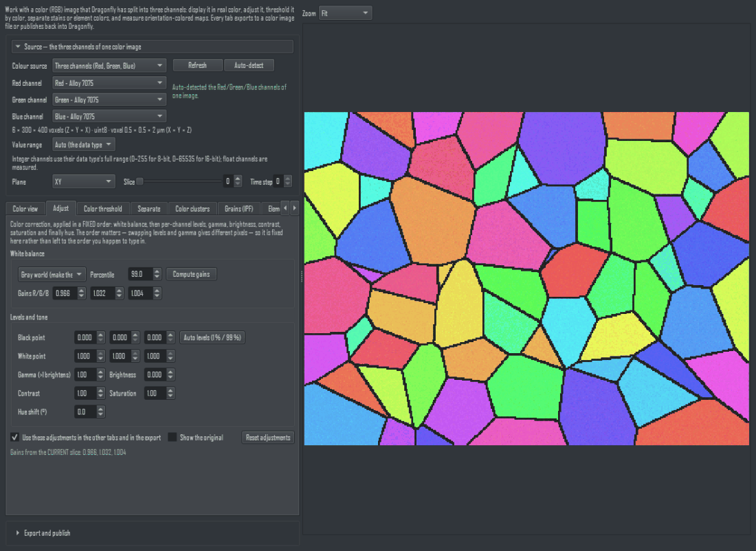The width and height of the screenshot is (756, 551).
Task: Open the Blue channel dropdown
Action: point(109,116)
